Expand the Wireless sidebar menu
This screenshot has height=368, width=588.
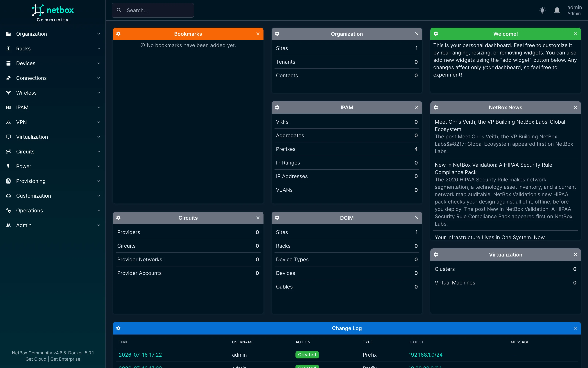pyautogui.click(x=53, y=93)
